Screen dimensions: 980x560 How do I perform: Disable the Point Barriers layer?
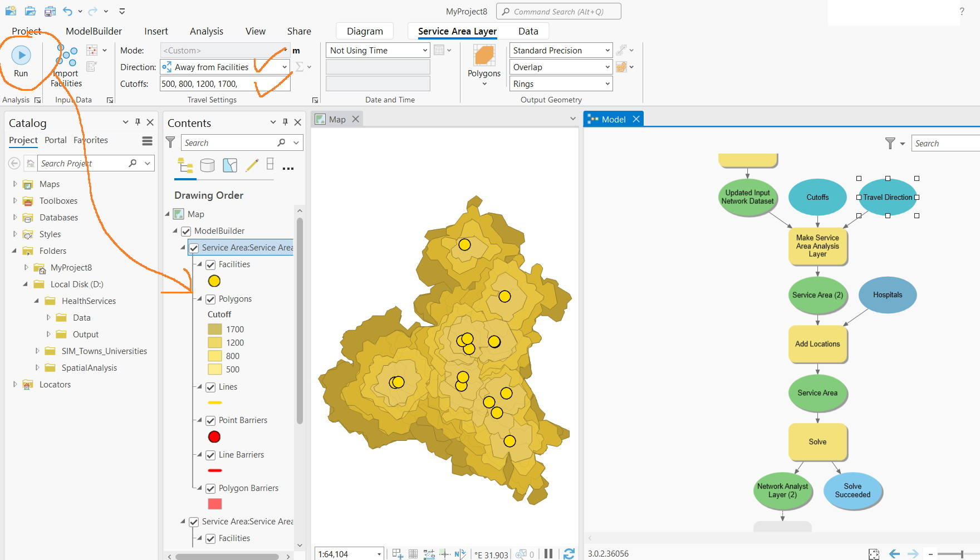coord(210,420)
